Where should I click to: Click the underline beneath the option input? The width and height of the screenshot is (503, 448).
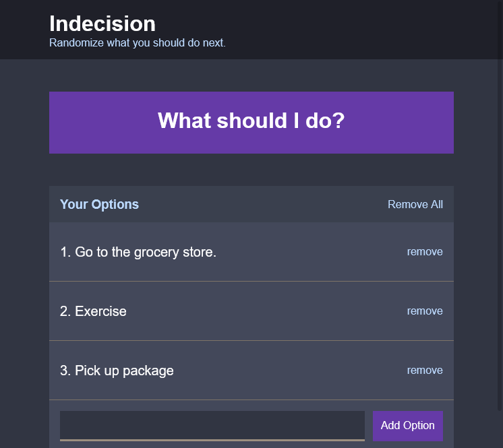click(212, 440)
